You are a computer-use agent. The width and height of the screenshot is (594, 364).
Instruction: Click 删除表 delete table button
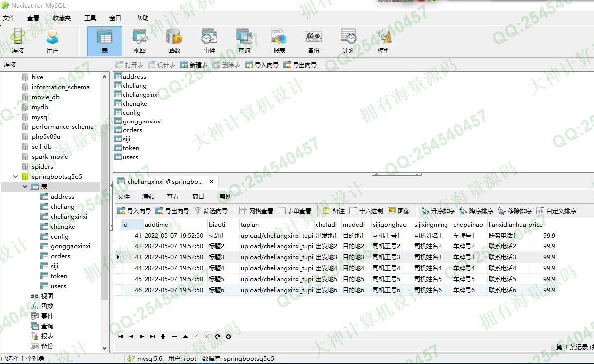click(x=227, y=65)
